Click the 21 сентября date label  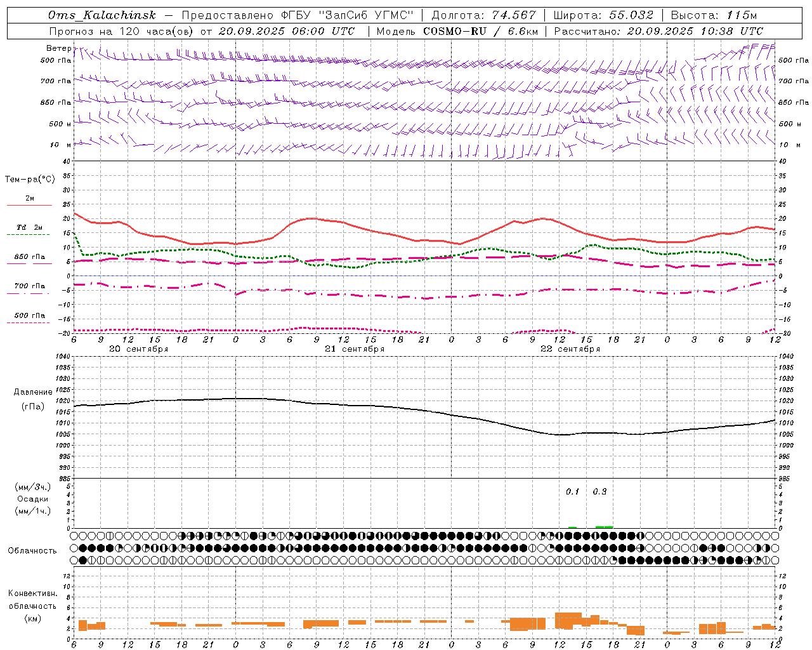point(355,349)
